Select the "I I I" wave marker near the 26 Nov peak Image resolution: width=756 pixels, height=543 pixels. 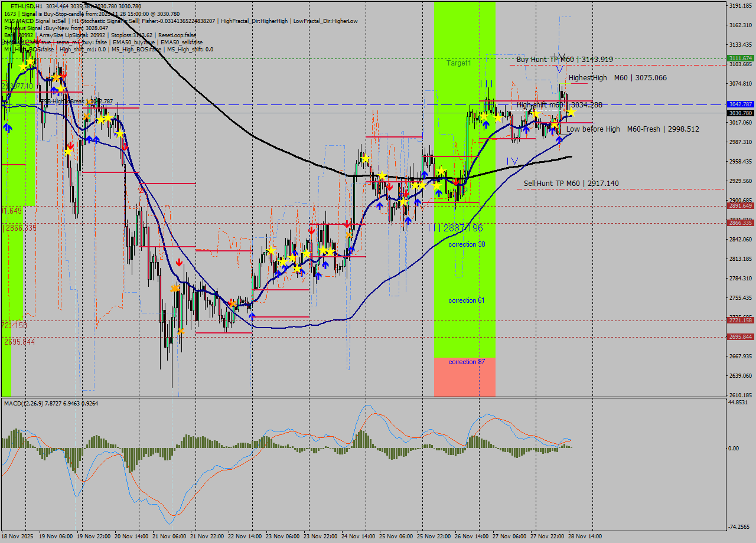click(x=487, y=84)
